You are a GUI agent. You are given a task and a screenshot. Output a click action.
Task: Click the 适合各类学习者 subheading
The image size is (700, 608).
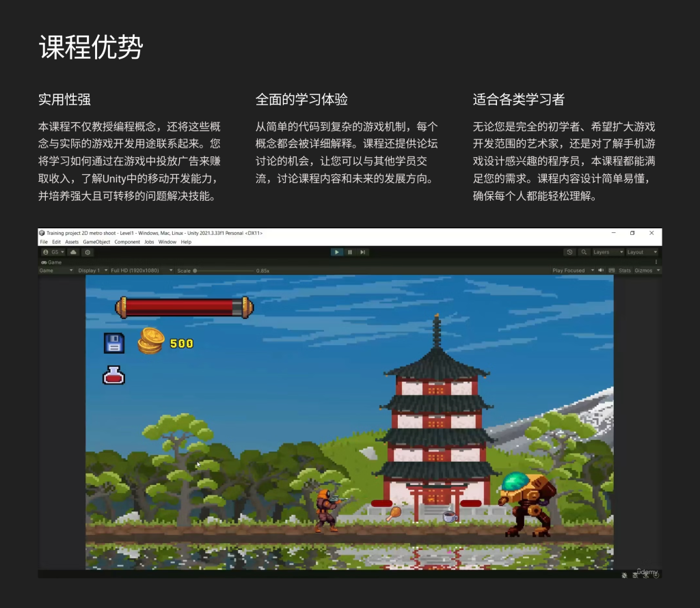point(519,100)
